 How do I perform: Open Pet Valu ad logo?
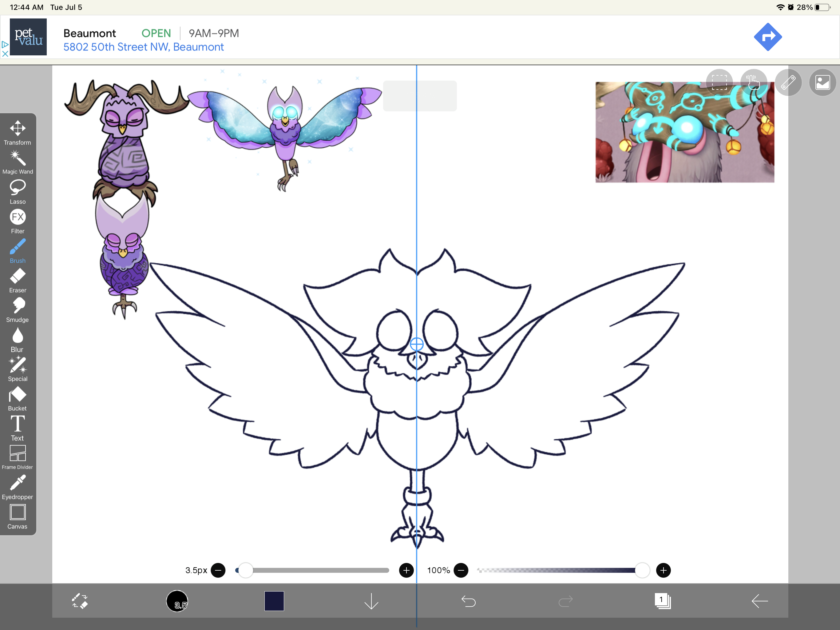(x=28, y=37)
